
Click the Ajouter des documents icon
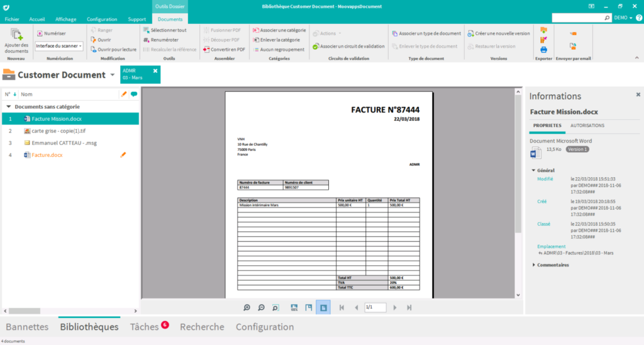[x=16, y=35]
